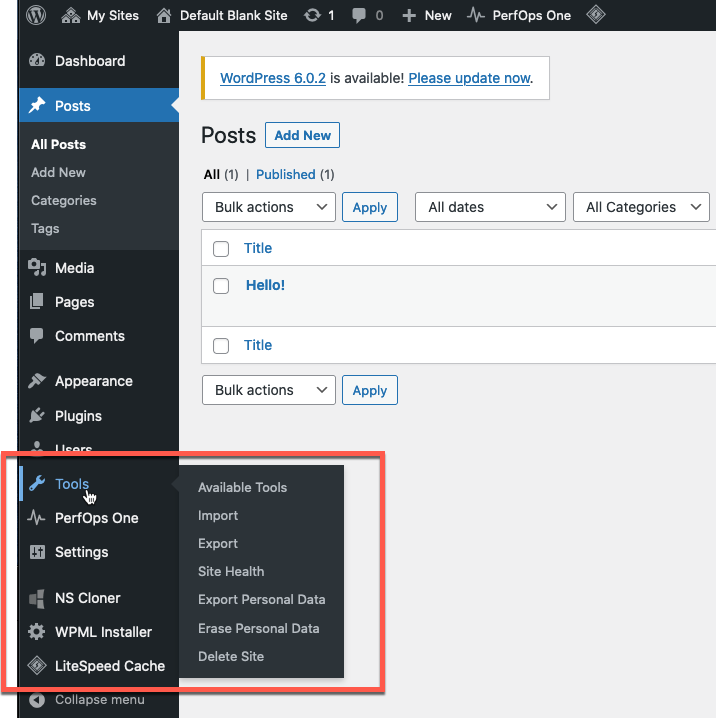
Task: Click the WPML Installer gear icon
Action: (37, 632)
